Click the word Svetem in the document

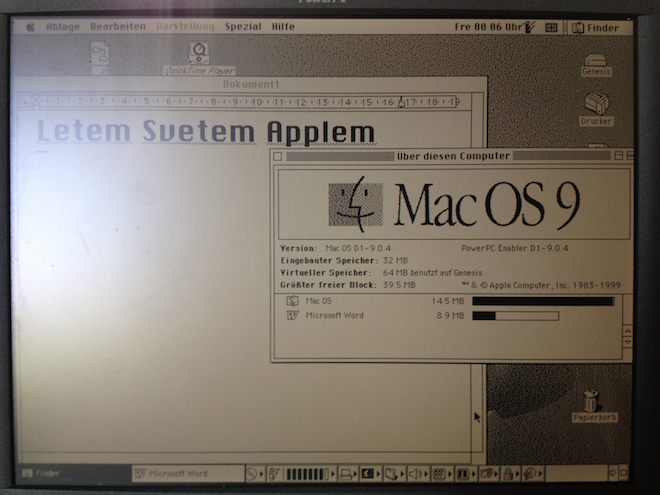pos(199,131)
